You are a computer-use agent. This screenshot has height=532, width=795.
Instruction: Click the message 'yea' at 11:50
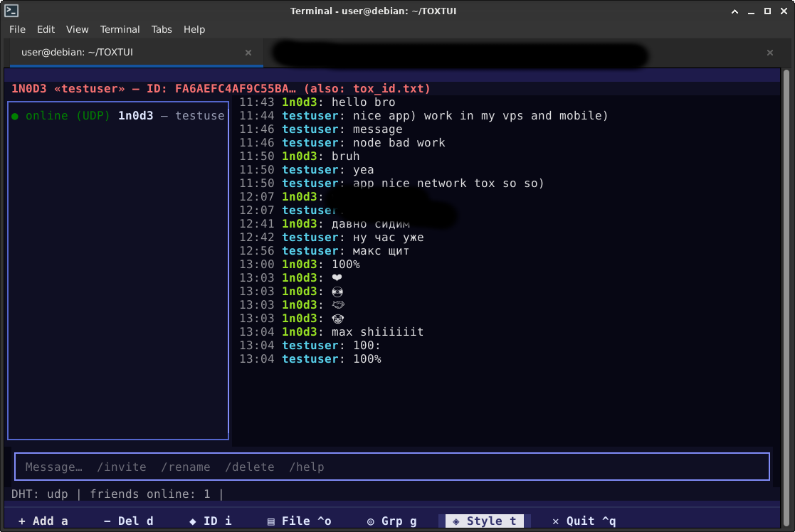coord(364,170)
